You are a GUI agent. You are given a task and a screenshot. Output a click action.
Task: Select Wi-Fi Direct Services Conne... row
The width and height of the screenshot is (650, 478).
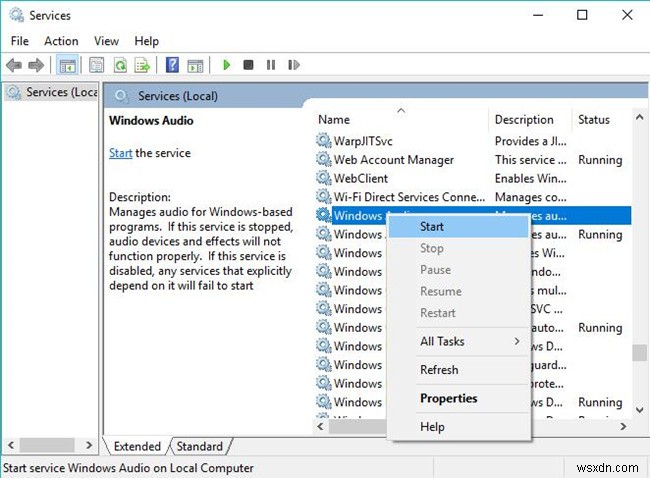473,197
